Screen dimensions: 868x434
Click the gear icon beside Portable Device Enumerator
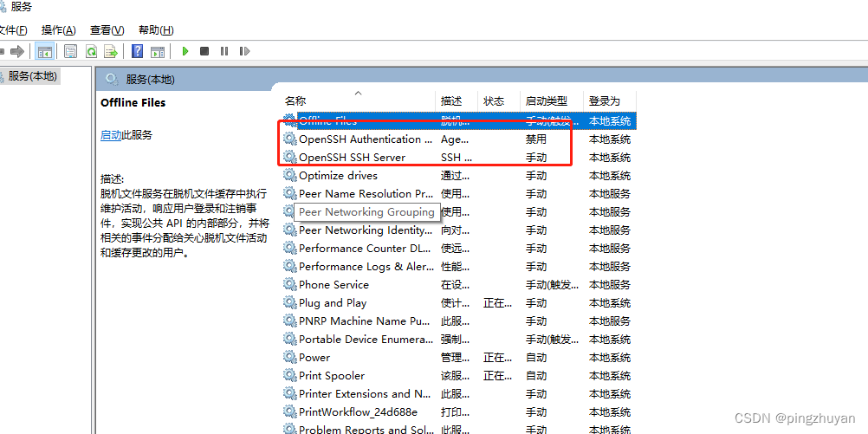coord(290,339)
